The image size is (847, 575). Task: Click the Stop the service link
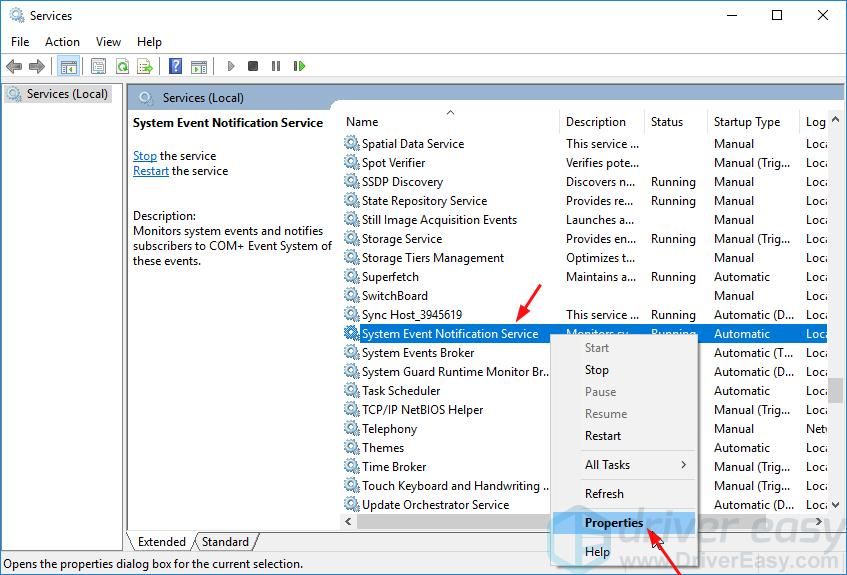coord(145,156)
